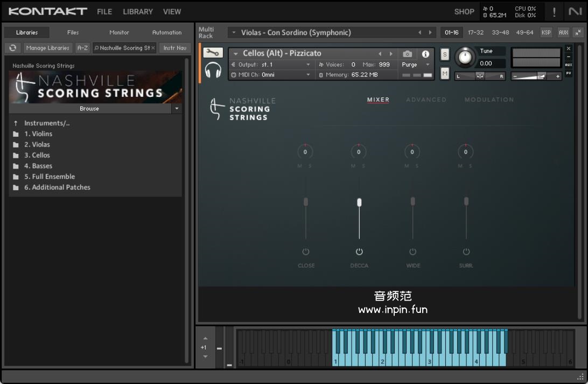The height and width of the screenshot is (384, 588).
Task: Click the DECCA volume fader handle
Action: coord(359,203)
